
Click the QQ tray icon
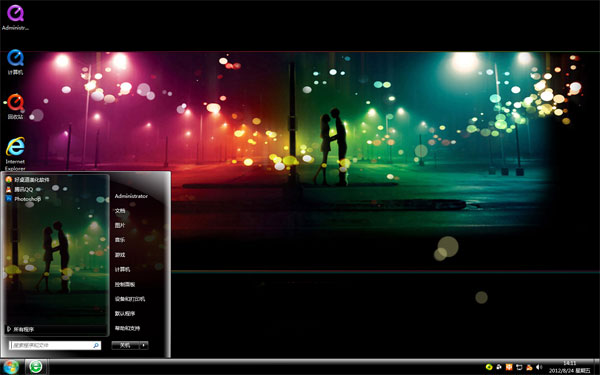point(529,367)
